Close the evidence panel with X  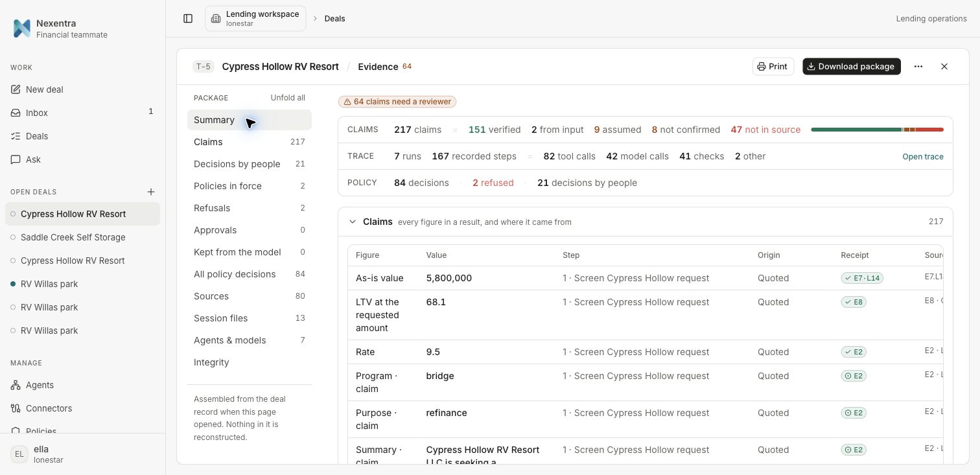944,67
